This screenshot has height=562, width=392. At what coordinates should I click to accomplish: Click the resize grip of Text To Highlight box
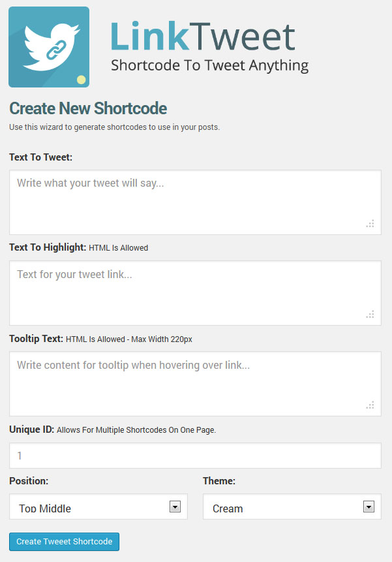(x=370, y=315)
